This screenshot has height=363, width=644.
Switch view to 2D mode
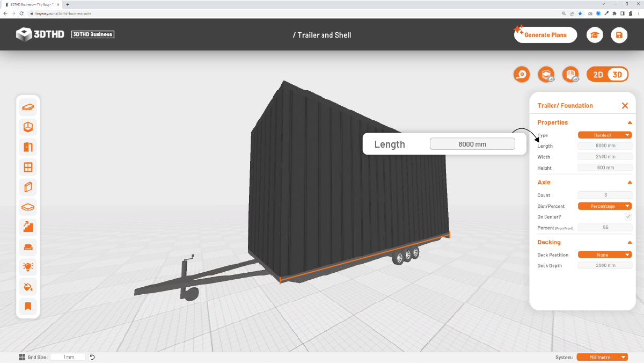pos(598,75)
